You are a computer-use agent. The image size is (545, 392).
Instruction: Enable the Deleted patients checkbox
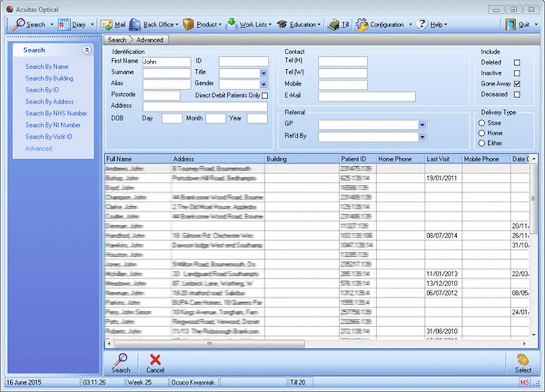[x=517, y=62]
